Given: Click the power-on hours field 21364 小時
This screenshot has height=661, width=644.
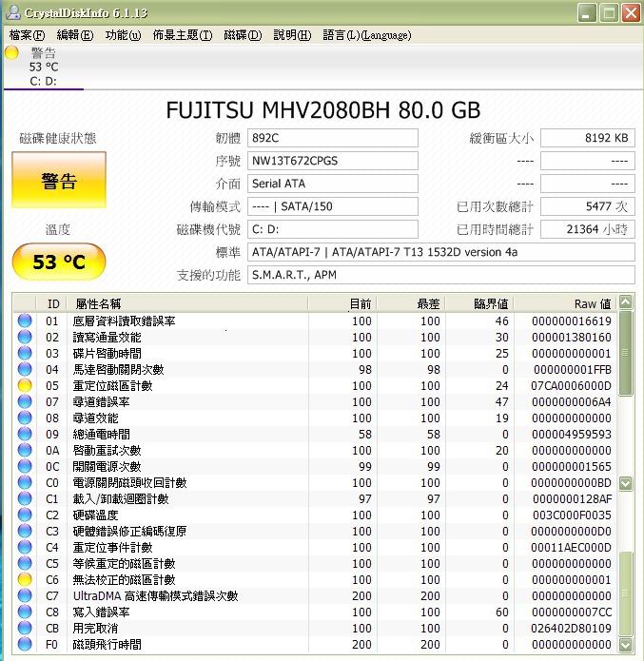Looking at the screenshot, I should pyautogui.click(x=588, y=229).
